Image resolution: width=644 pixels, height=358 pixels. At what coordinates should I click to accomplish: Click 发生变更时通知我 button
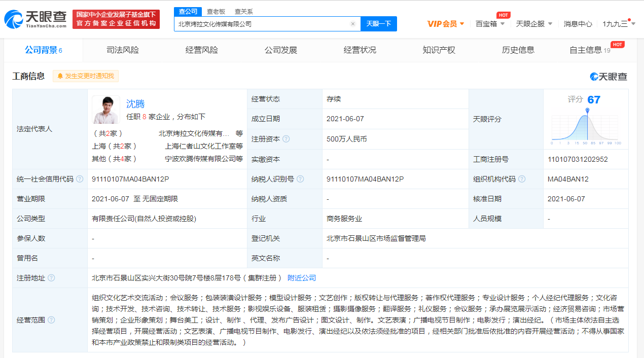(x=86, y=76)
